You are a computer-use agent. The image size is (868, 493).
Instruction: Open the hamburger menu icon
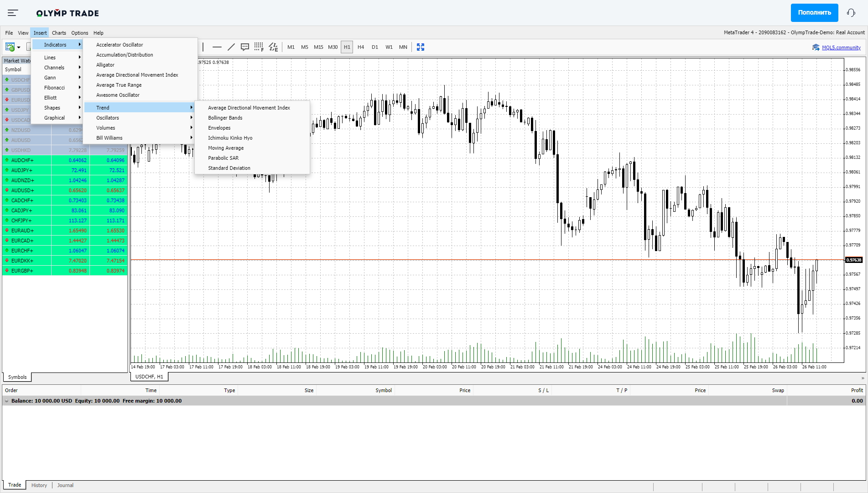click(13, 13)
